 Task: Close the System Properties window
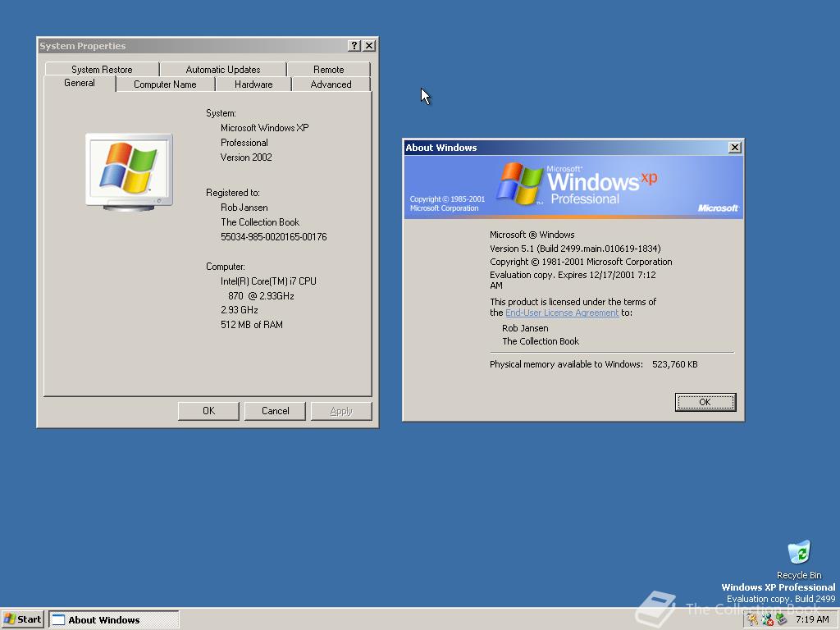click(369, 46)
